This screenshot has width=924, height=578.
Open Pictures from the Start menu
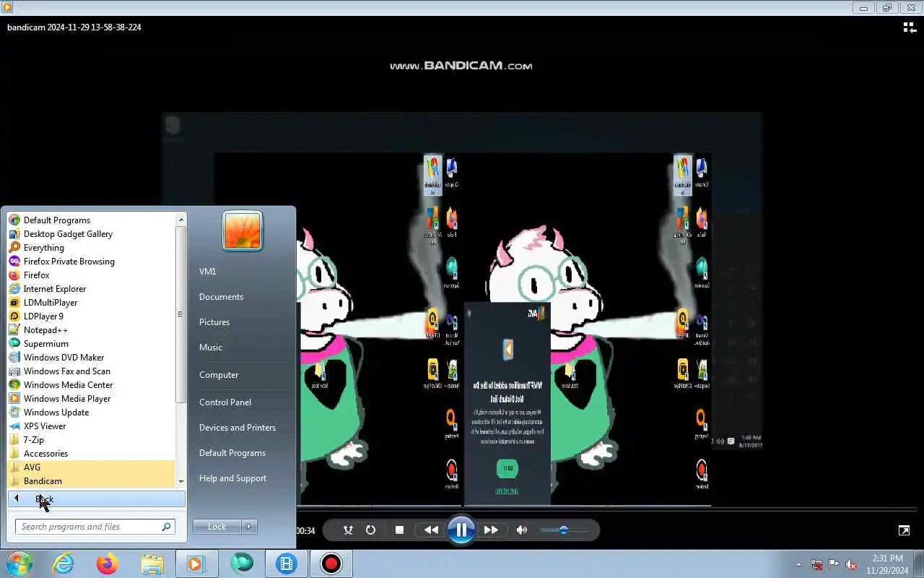[x=214, y=322]
